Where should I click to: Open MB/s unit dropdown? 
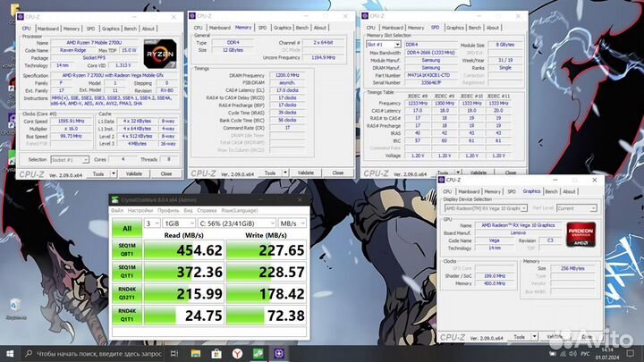tap(292, 223)
